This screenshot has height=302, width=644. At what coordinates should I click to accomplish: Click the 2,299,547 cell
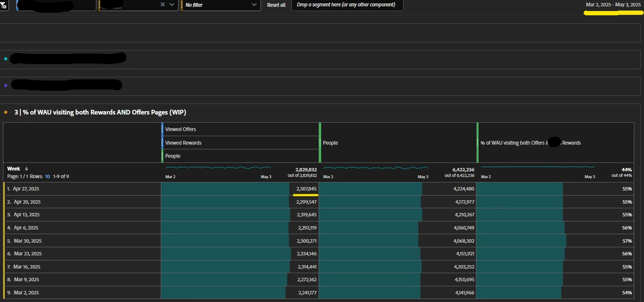point(240,202)
